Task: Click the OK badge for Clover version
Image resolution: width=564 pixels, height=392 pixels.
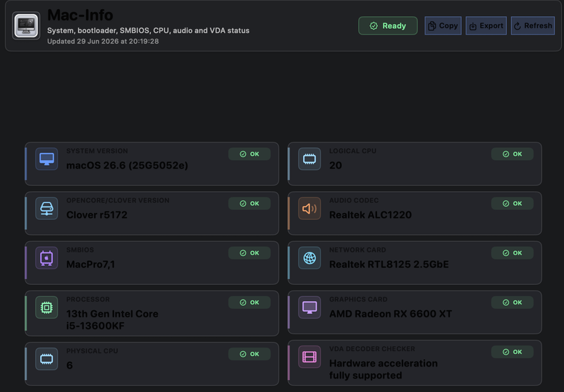Action: (250, 204)
